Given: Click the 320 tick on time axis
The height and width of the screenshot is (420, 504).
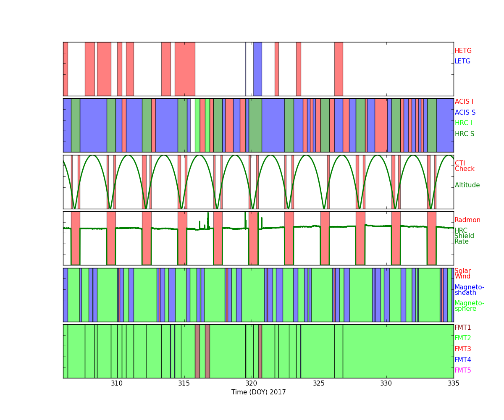Looking at the screenshot, I should click(x=251, y=383).
